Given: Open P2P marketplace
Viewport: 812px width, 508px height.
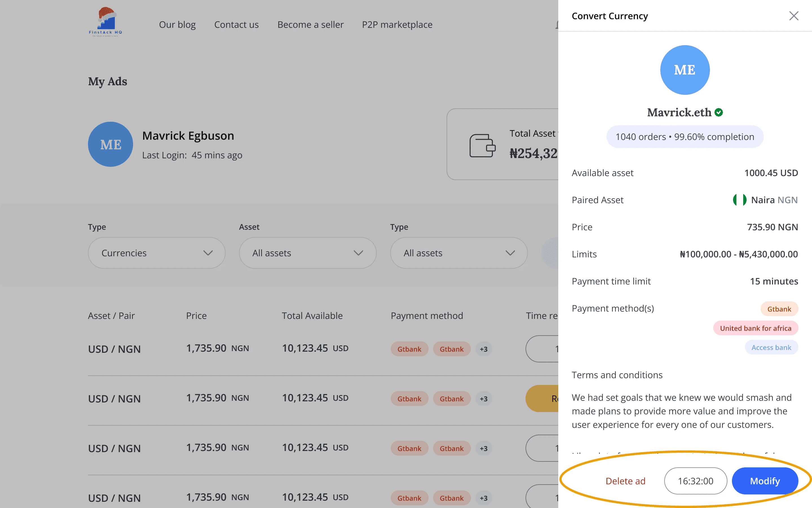Looking at the screenshot, I should (397, 25).
